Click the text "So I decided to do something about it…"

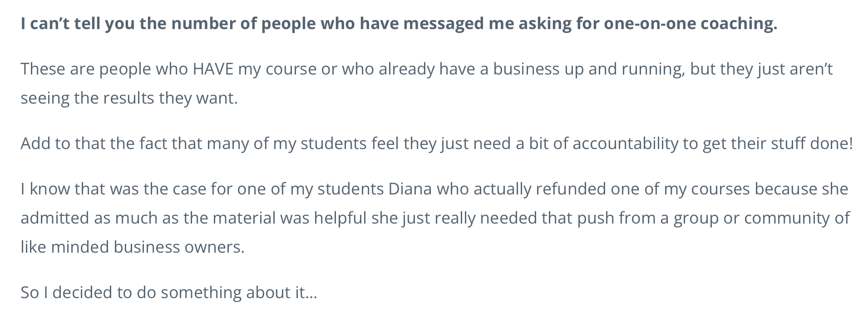tap(168, 293)
